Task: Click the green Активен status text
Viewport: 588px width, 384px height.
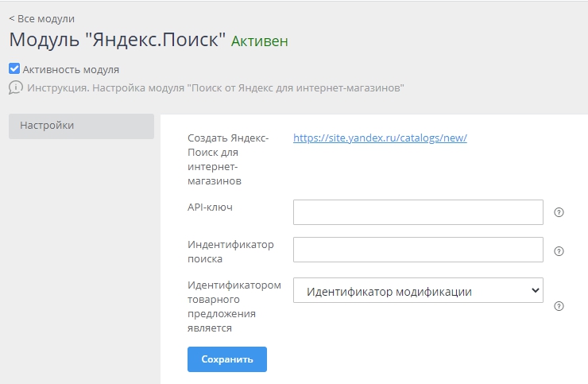Action: (x=259, y=41)
